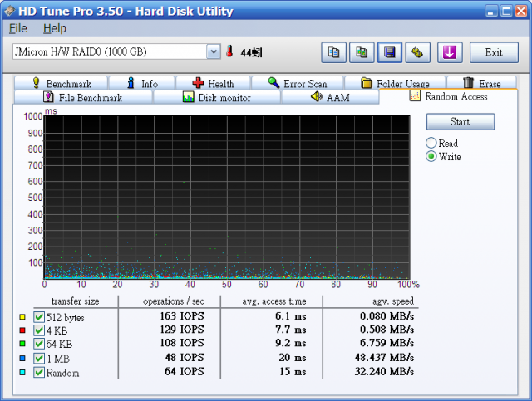The width and height of the screenshot is (532, 401).
Task: Click the red 4 KB color swatch
Action: pos(22,330)
